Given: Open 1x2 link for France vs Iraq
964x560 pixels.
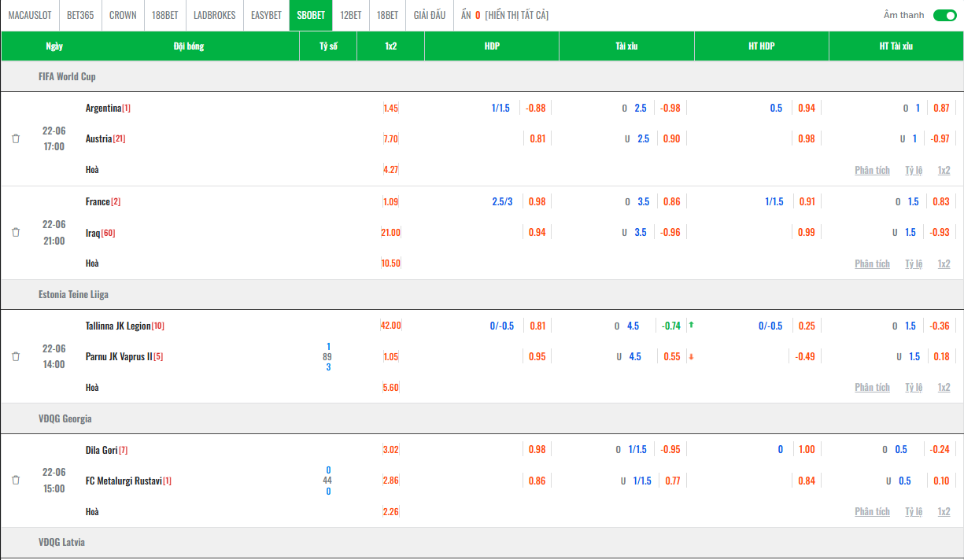Looking at the screenshot, I should click(944, 263).
